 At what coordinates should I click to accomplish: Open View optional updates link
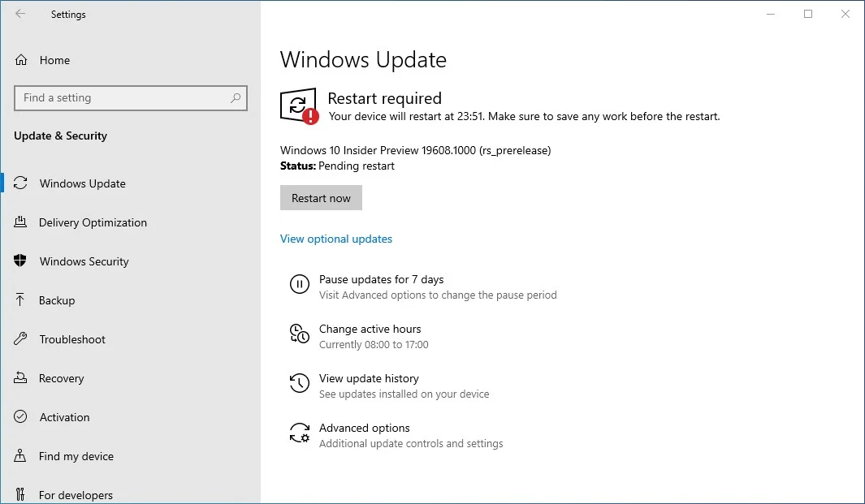point(336,239)
